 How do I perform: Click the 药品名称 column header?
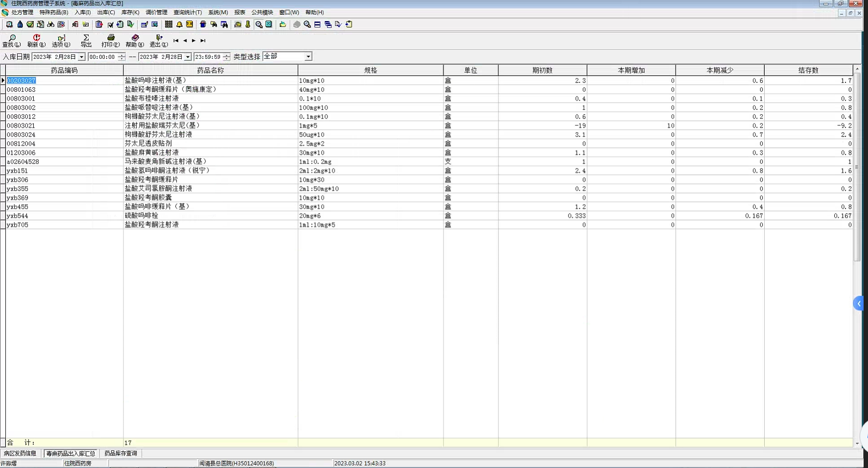pos(211,70)
